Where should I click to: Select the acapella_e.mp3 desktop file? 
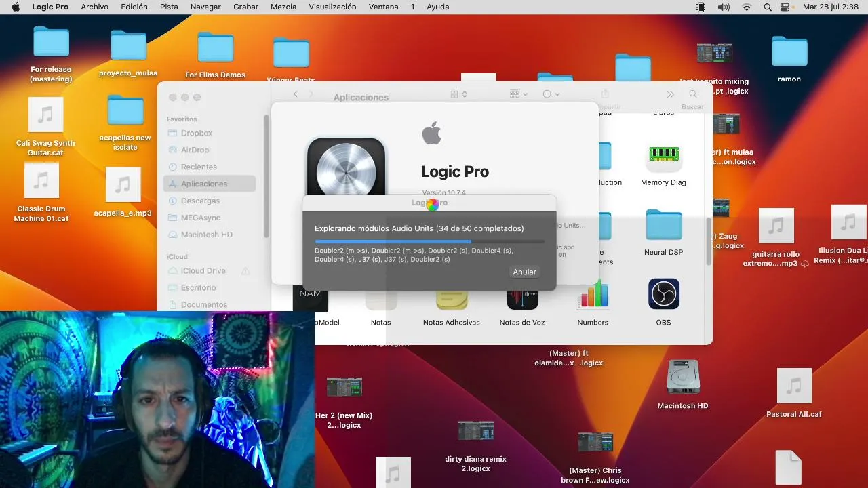click(123, 184)
